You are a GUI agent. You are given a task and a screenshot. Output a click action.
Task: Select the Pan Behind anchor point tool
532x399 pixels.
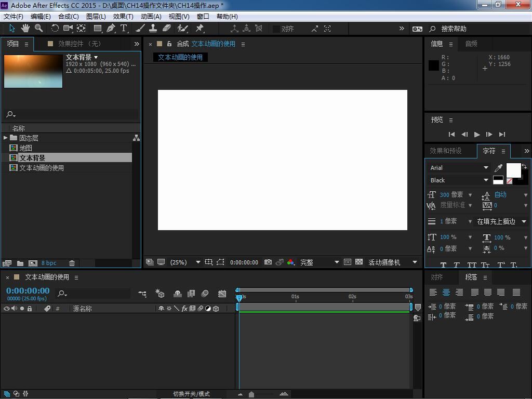point(81,29)
